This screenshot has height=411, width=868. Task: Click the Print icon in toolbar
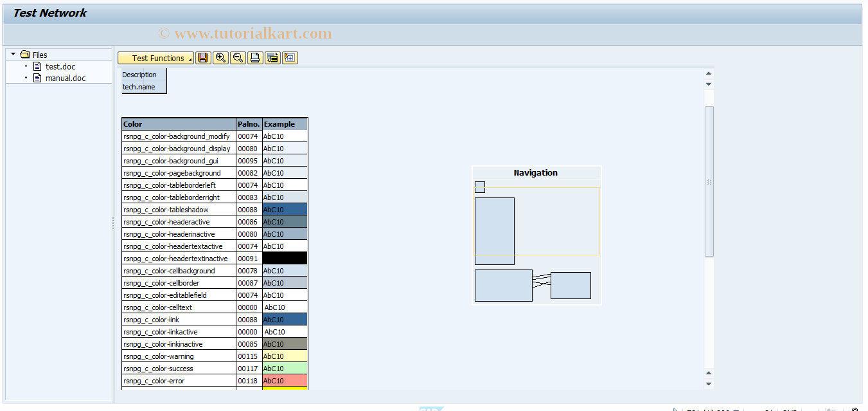pos(255,58)
